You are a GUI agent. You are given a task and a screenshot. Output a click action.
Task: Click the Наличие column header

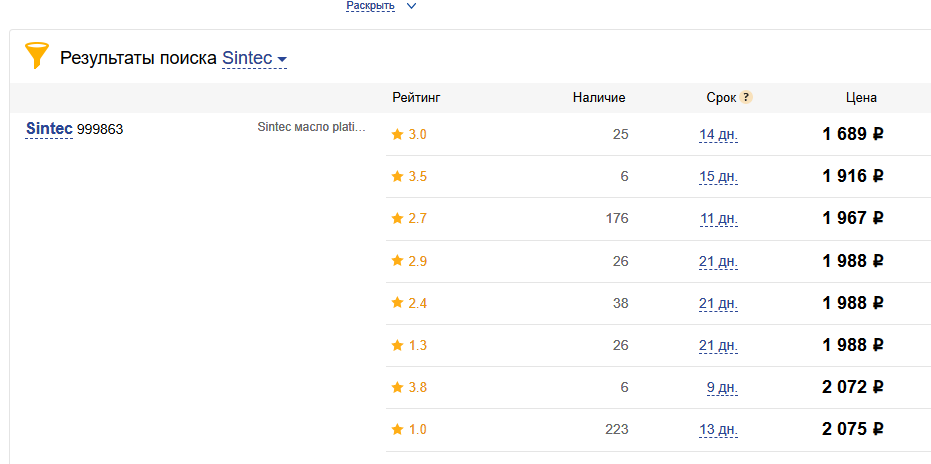[599, 98]
